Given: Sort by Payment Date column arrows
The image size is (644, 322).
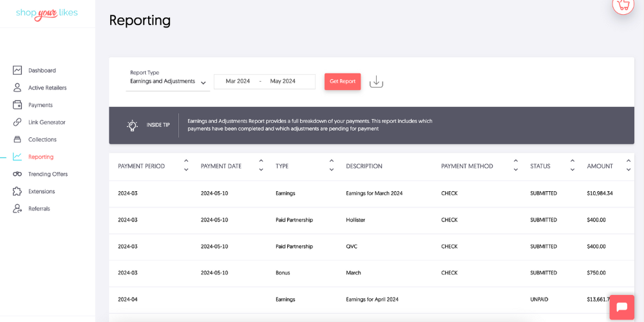Looking at the screenshot, I should tap(261, 165).
